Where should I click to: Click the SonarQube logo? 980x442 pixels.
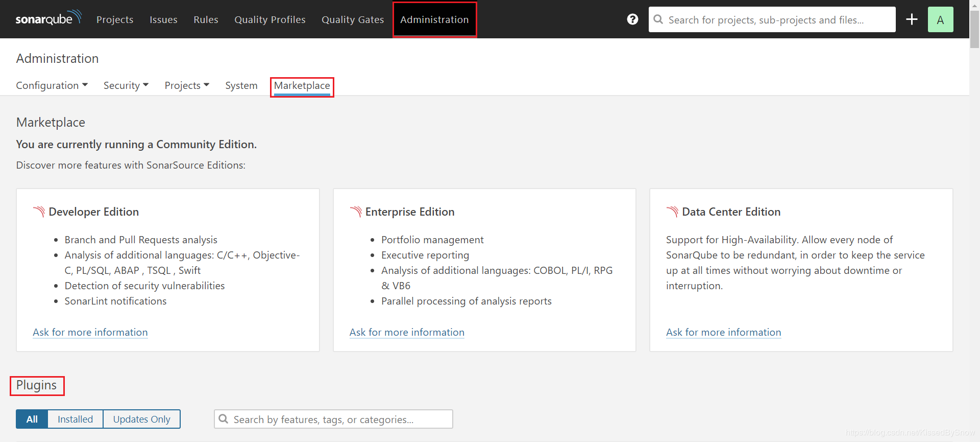(48, 18)
